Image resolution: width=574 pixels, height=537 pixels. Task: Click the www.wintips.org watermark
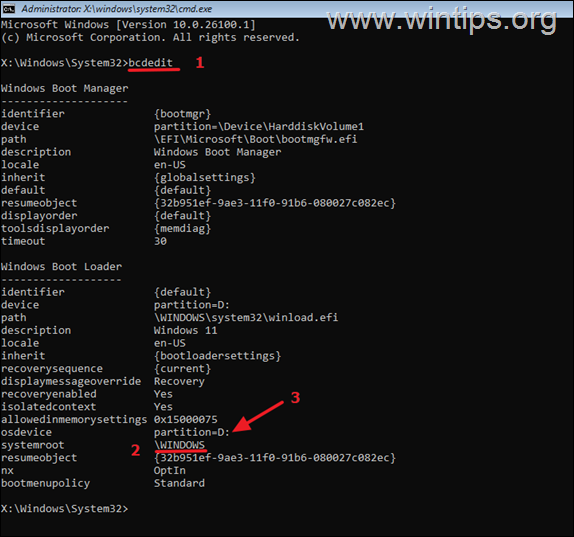point(442,19)
